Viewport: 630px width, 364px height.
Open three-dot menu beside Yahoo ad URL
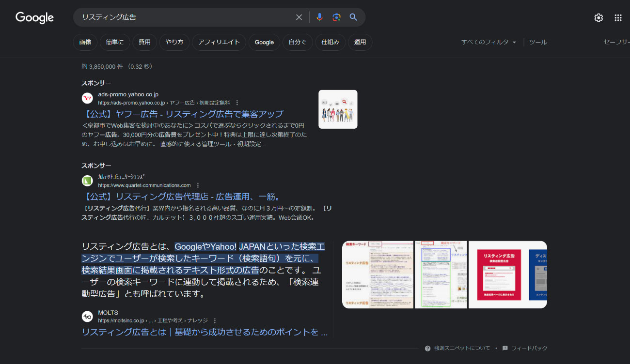(237, 103)
